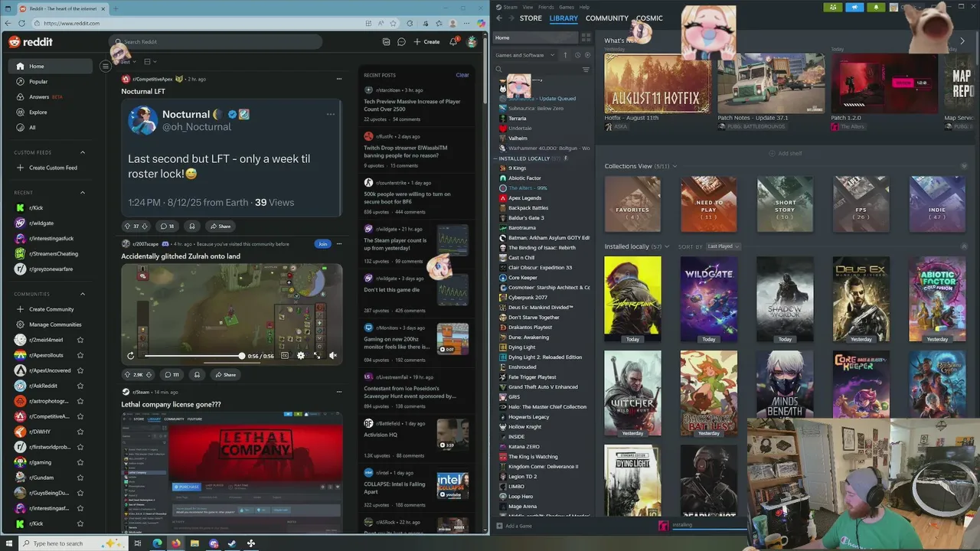This screenshot has width=980, height=551.
Task: Open Reddit chat bubble icon in header
Action: tap(401, 42)
